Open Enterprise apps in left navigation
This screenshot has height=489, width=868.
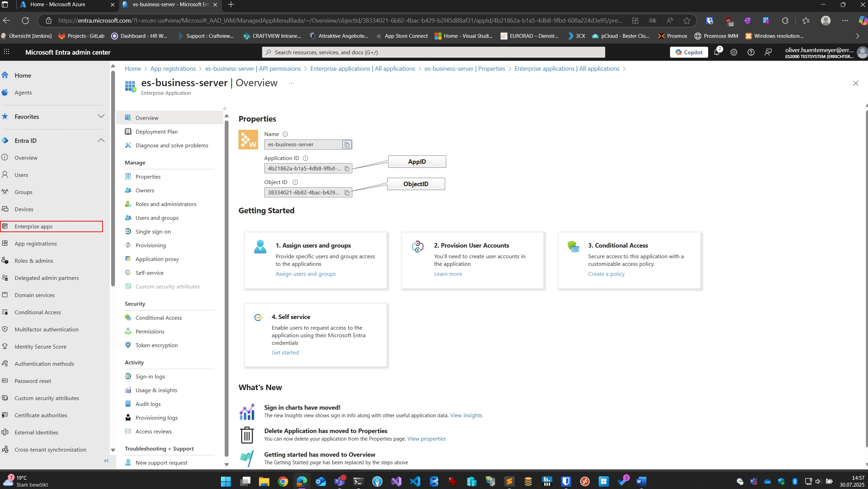coord(52,227)
